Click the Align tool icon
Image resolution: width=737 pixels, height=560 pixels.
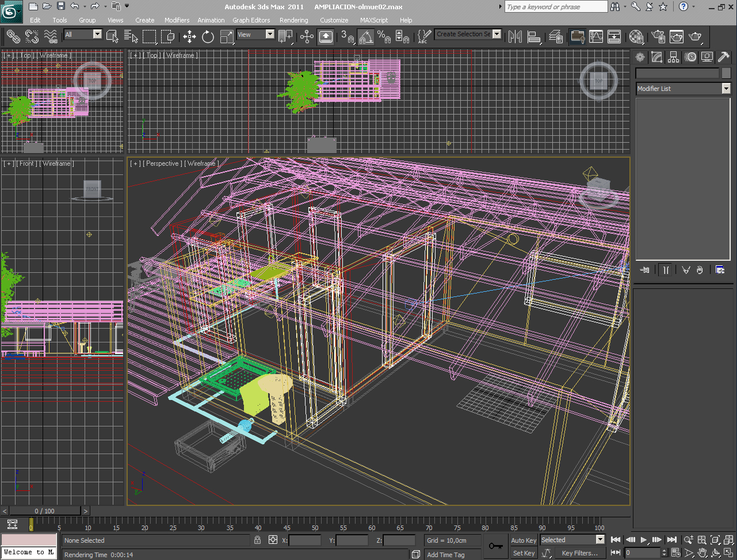534,37
